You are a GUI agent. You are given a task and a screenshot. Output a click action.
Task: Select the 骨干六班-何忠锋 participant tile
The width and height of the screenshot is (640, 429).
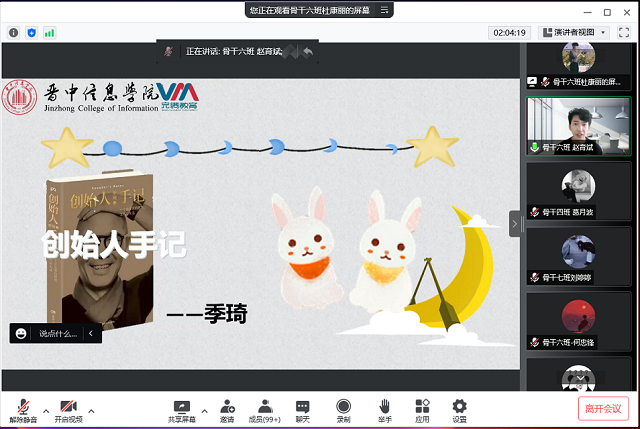(x=578, y=322)
